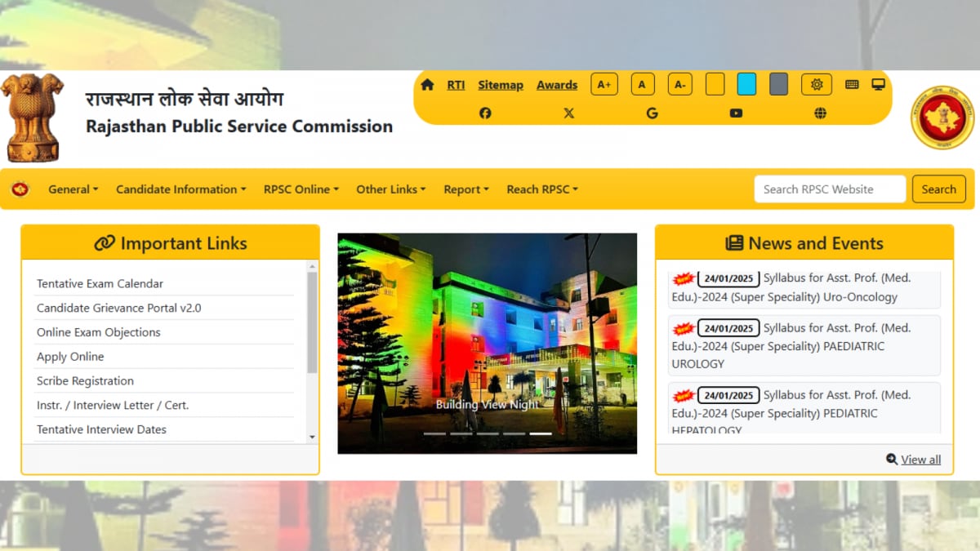This screenshot has width=980, height=551.
Task: Open the virtual keyboard icon
Action: pyautogui.click(x=852, y=84)
